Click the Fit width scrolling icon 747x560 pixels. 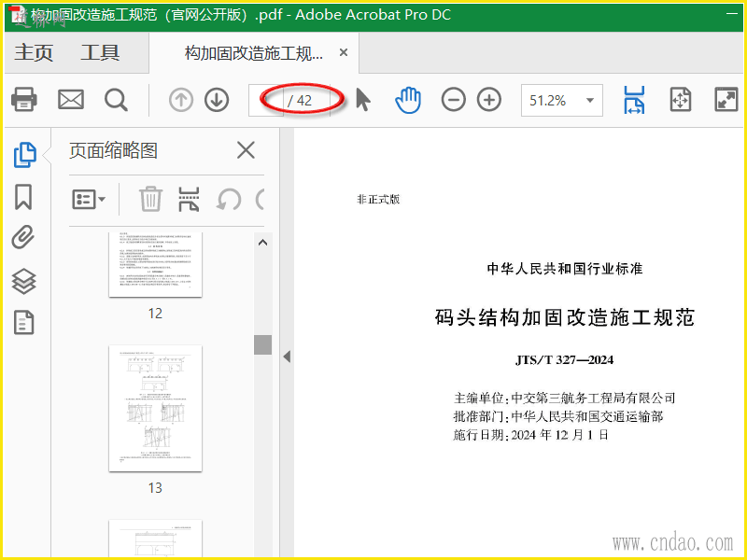tap(634, 100)
